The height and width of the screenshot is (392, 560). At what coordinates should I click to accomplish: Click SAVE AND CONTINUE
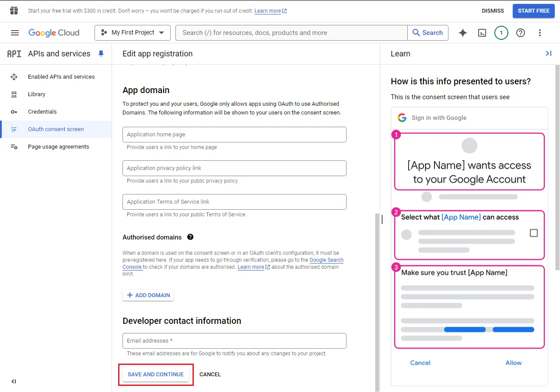coord(156,375)
